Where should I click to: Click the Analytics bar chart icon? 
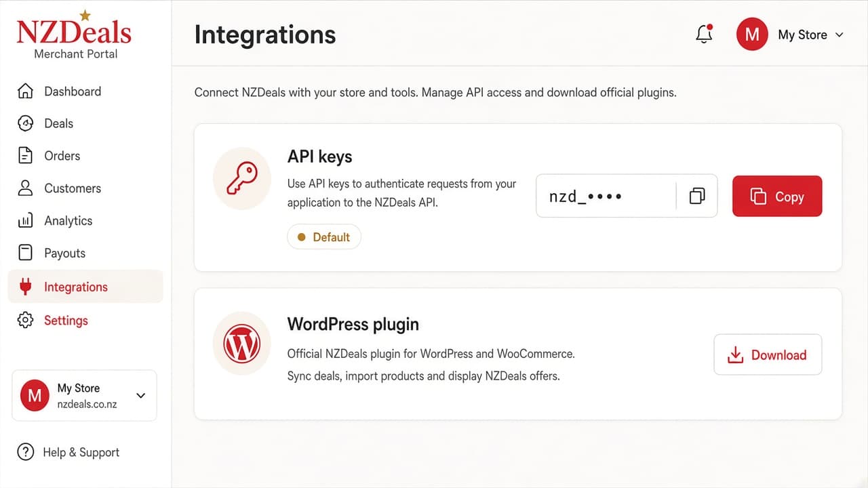tap(25, 221)
